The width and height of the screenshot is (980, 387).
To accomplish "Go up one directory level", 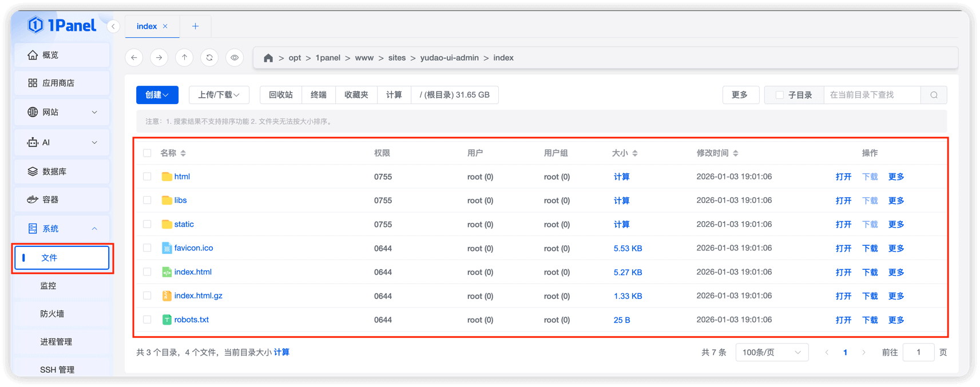I will tap(184, 58).
